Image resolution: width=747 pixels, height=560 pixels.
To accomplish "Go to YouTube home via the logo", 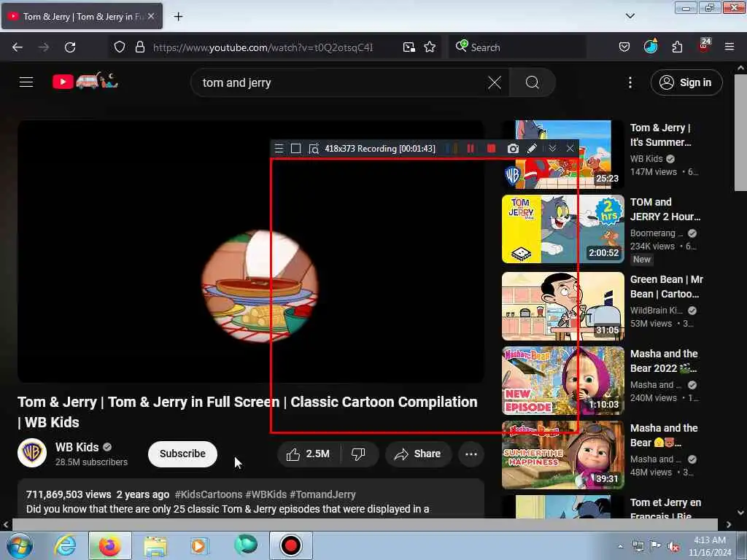I will (85, 82).
